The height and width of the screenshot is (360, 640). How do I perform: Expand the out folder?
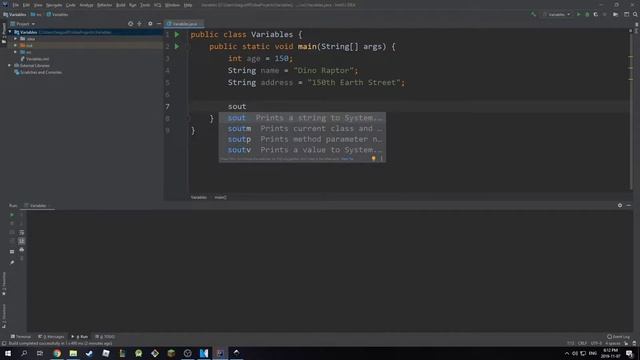click(16, 45)
